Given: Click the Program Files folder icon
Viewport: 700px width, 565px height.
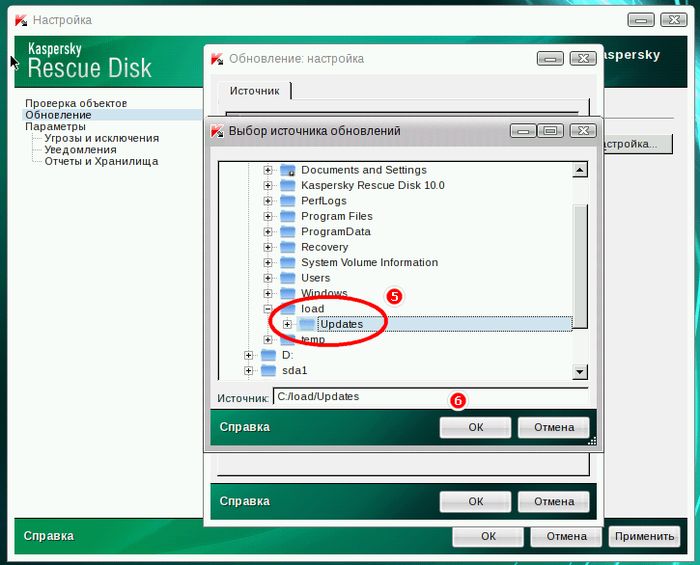Looking at the screenshot, I should coord(288,216).
